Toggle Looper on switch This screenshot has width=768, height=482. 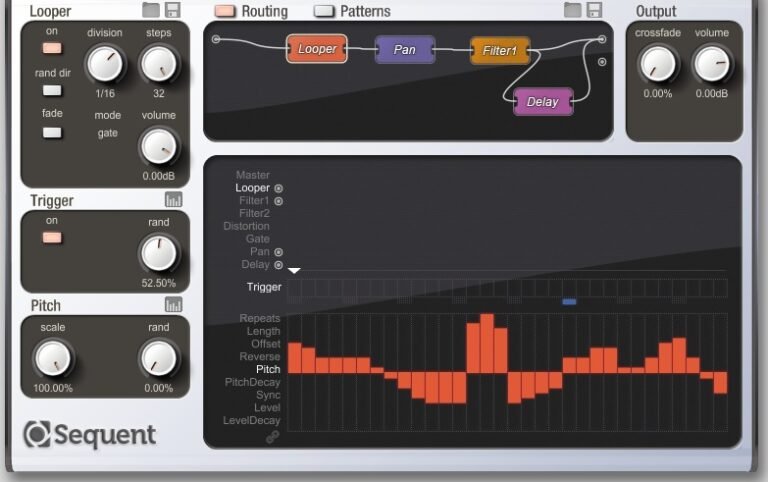click(52, 48)
